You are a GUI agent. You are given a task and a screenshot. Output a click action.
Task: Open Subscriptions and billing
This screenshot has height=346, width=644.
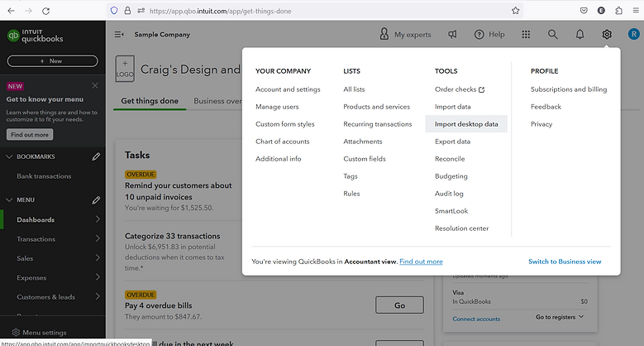click(569, 89)
